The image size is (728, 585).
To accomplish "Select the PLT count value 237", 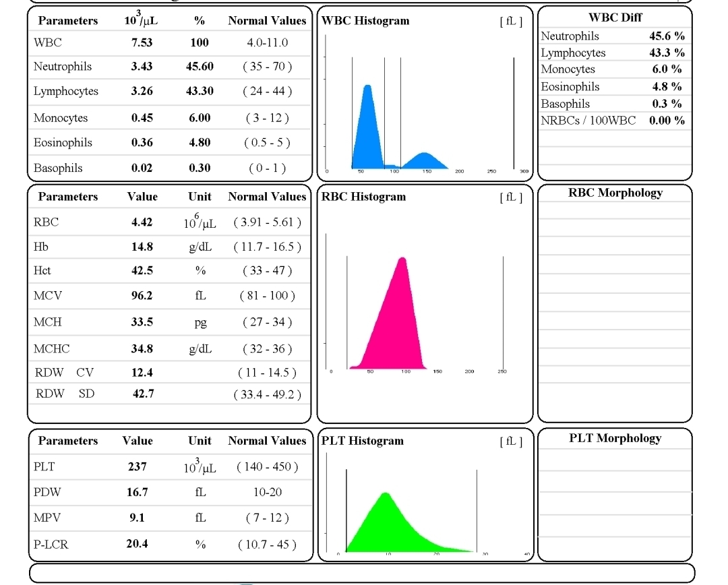I will pyautogui.click(x=138, y=466).
